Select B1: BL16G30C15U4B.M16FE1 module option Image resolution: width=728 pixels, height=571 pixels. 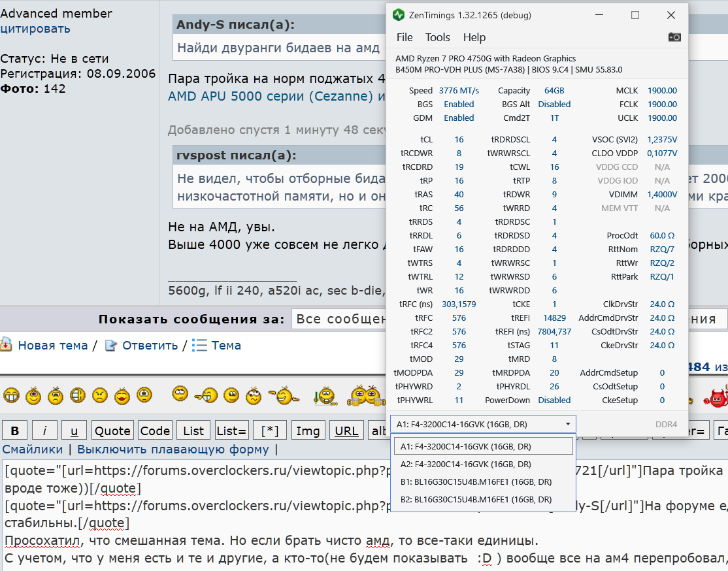coord(484,481)
